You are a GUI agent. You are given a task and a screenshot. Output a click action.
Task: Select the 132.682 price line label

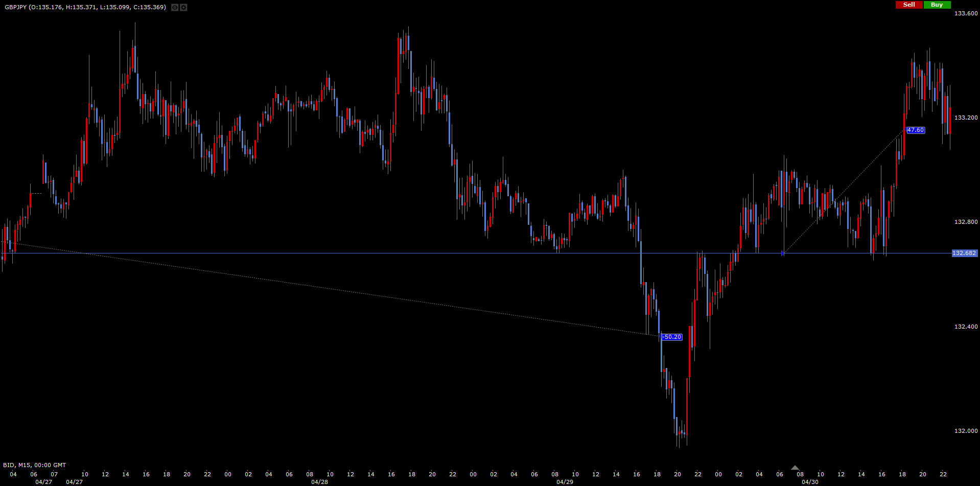964,253
